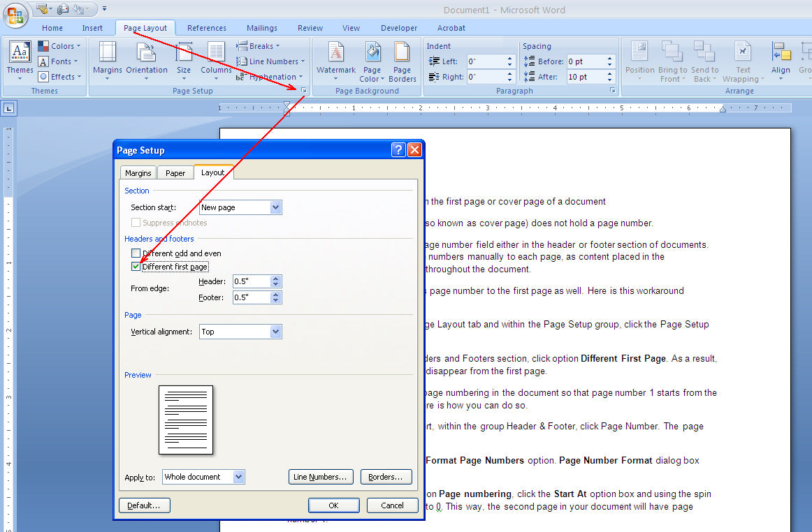
Task: Open Hyphenation settings
Action: point(272,77)
